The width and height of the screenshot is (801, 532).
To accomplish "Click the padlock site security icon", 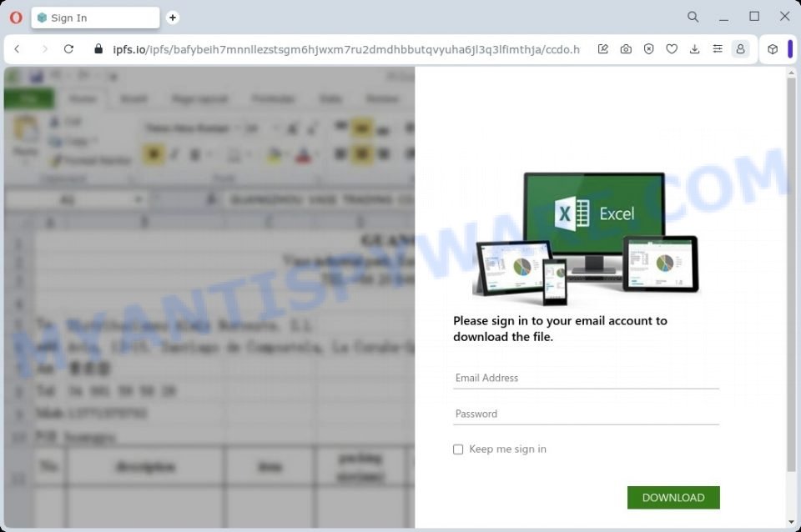I will [x=98, y=49].
